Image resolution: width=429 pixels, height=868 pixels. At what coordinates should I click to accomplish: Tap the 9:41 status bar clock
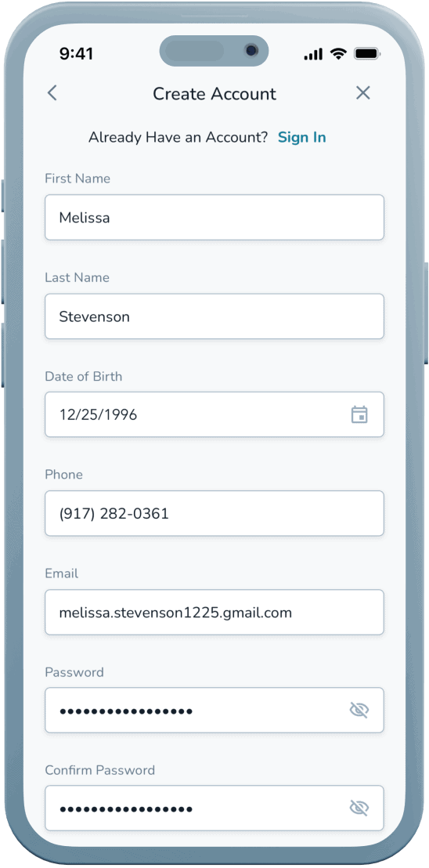point(76,54)
